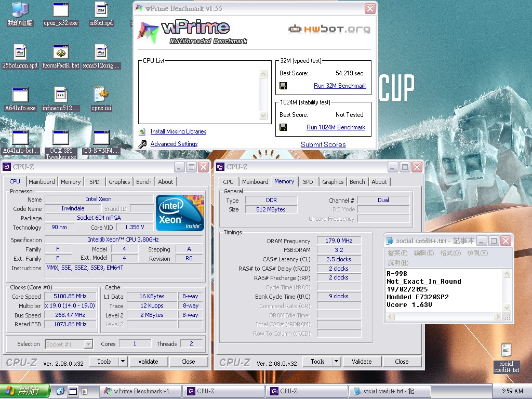Open About tab in right CPU-Z
Image resolution: width=532 pixels, height=399 pixels.
(379, 182)
